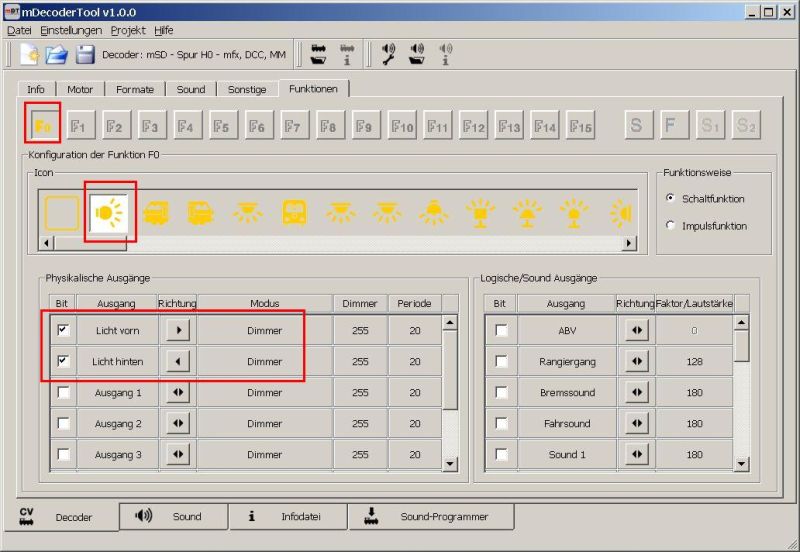Uncheck the Licht vorn output checkbox
Viewport: 800px width, 552px height.
[64, 329]
